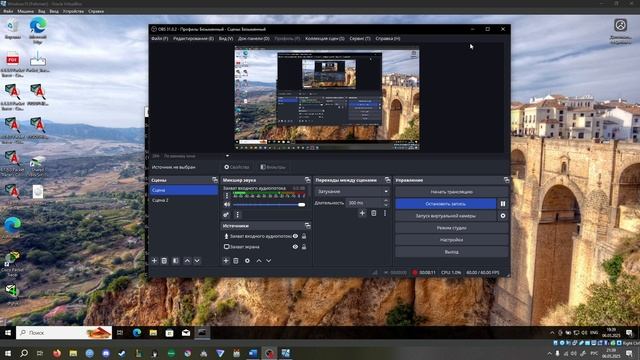This screenshot has width=640, height=360.
Task: Select Сцена 2 in the scenes list
Action: coord(184,200)
